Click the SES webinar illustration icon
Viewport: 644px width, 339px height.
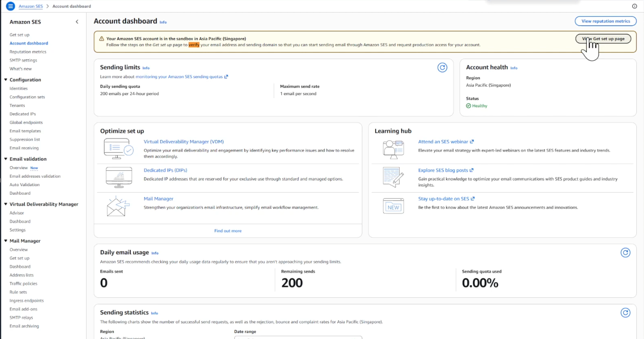pyautogui.click(x=393, y=149)
